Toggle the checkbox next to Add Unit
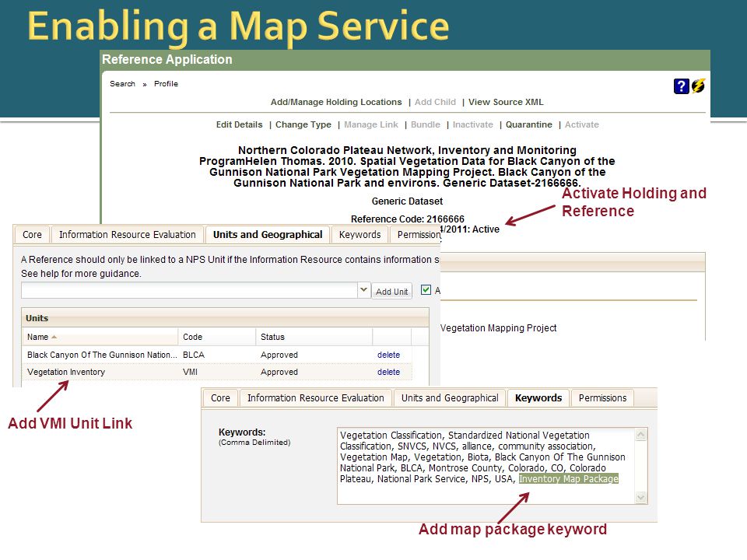Screen dimensions: 747x560 [x=426, y=290]
